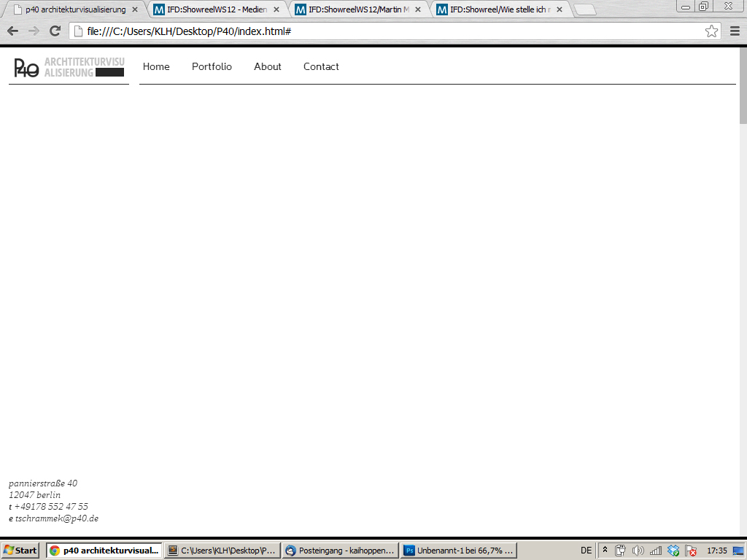747x560 pixels.
Task: Go to the About page link
Action: 267,66
